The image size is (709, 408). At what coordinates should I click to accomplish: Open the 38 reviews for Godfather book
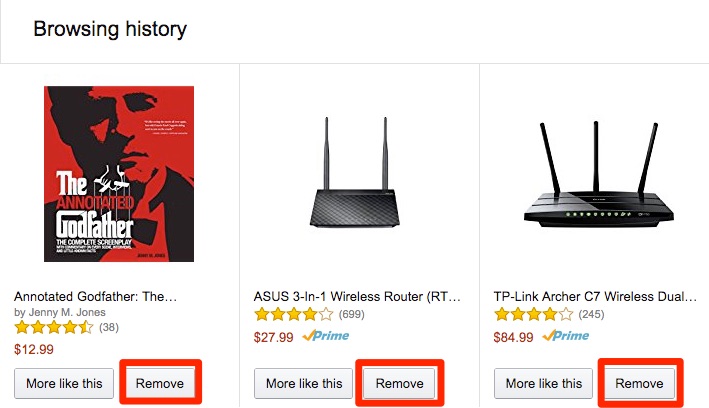pyautogui.click(x=109, y=327)
